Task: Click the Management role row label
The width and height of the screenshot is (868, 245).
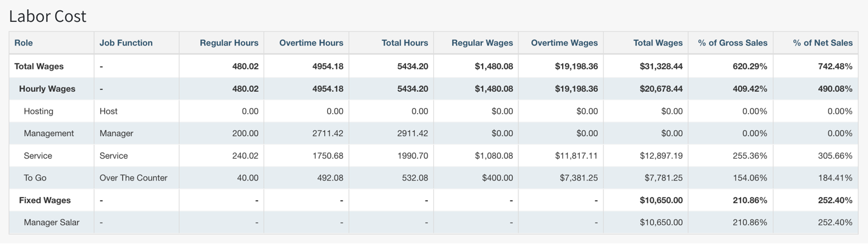Action: pyautogui.click(x=49, y=133)
